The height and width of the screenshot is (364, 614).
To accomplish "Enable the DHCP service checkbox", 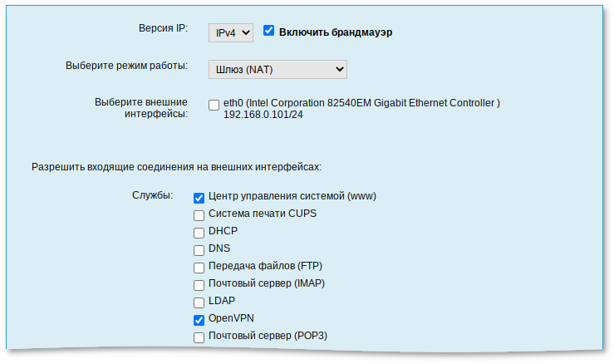I will [x=199, y=232].
